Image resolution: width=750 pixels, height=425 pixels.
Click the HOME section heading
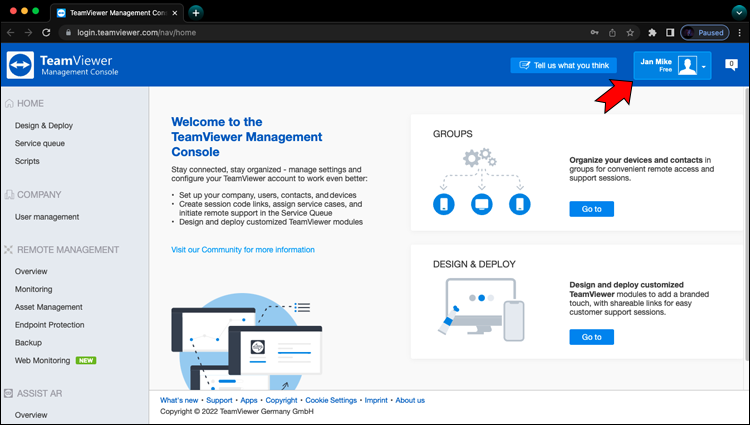(x=30, y=103)
